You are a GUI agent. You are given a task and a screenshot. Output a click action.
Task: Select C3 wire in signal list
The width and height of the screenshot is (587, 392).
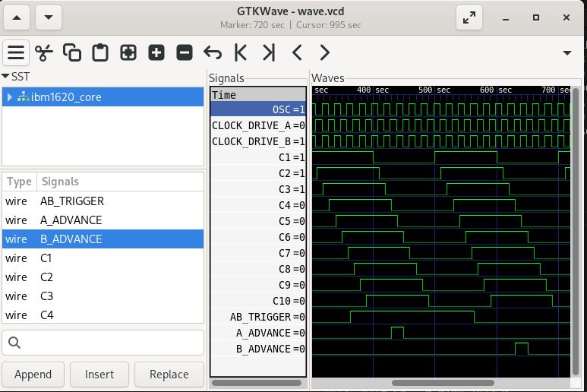click(x=103, y=296)
